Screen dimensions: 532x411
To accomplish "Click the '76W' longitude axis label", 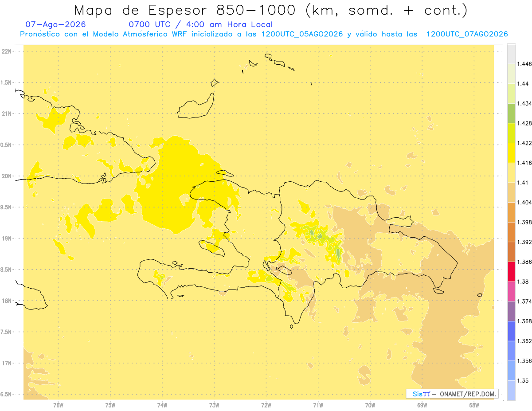I will click(58, 405).
